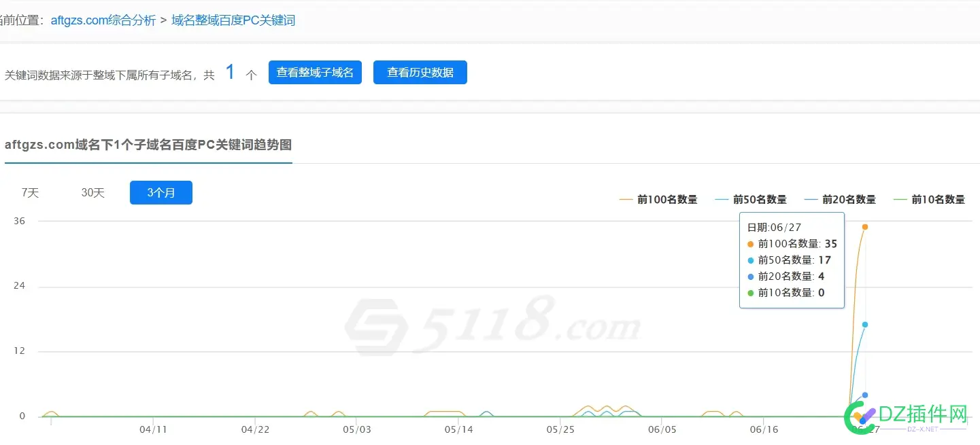
Task: Switch the chart to 7天 range
Action: (x=30, y=193)
